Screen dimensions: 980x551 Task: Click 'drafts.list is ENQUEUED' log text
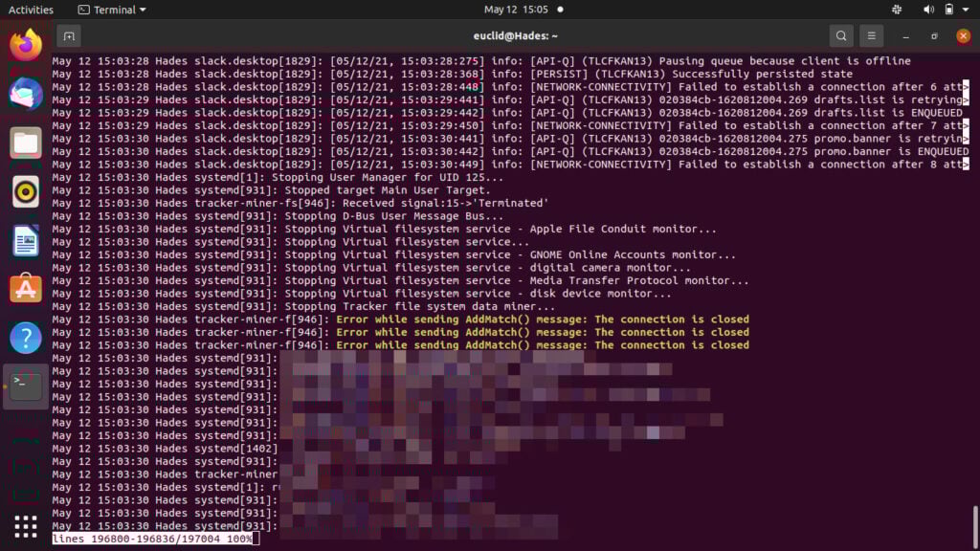point(888,113)
